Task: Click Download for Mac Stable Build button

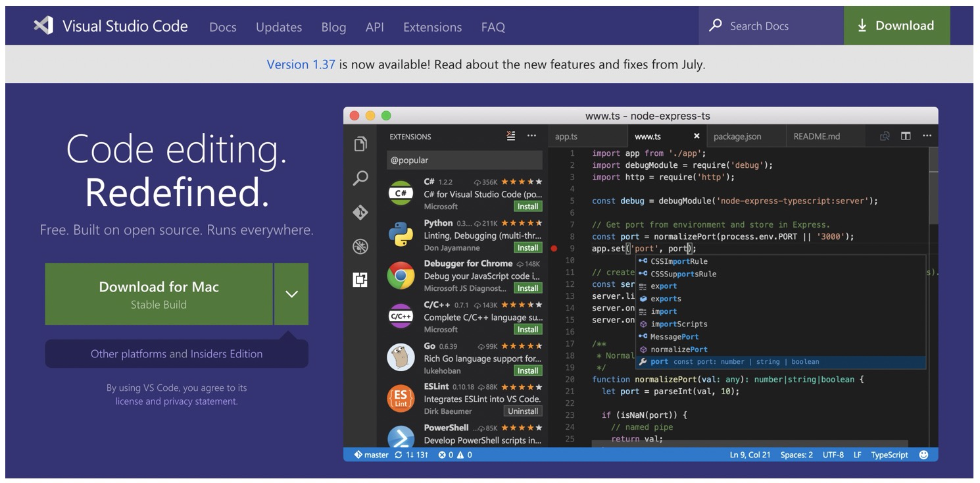Action: coord(159,294)
